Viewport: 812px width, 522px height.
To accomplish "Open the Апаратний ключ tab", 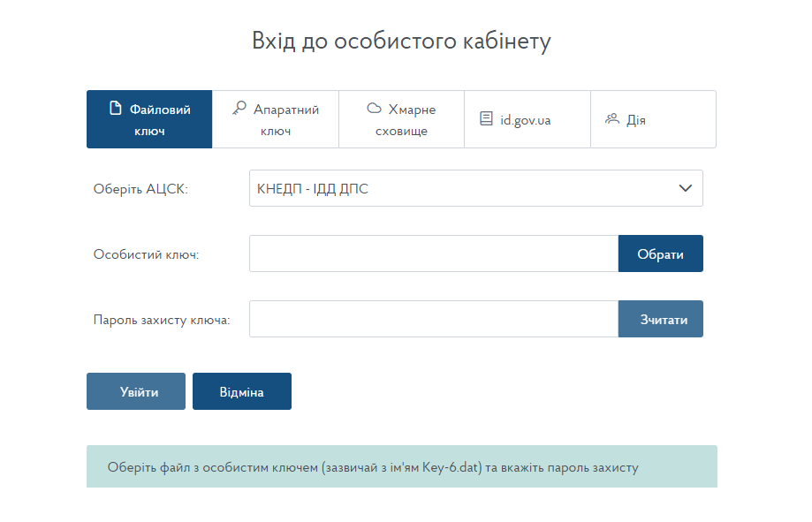I will 276,119.
